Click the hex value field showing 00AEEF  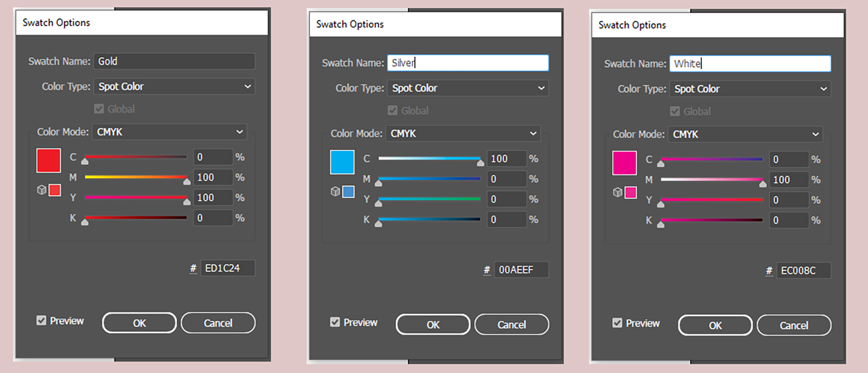click(x=520, y=270)
